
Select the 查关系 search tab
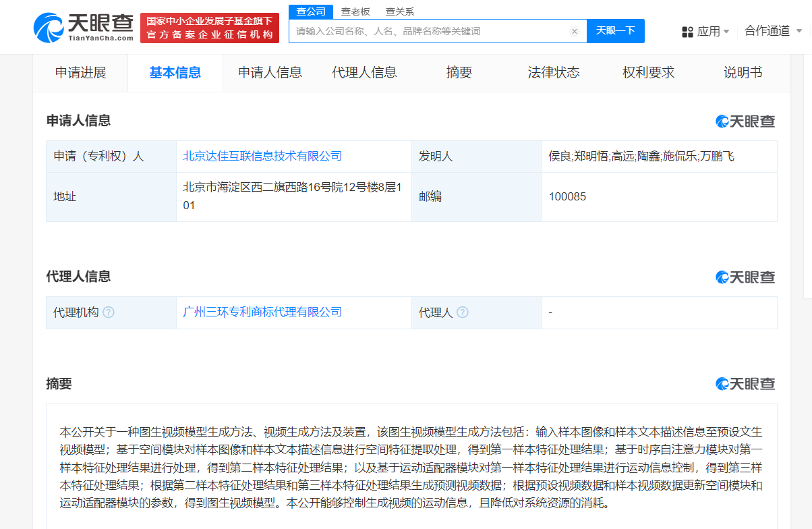click(400, 11)
